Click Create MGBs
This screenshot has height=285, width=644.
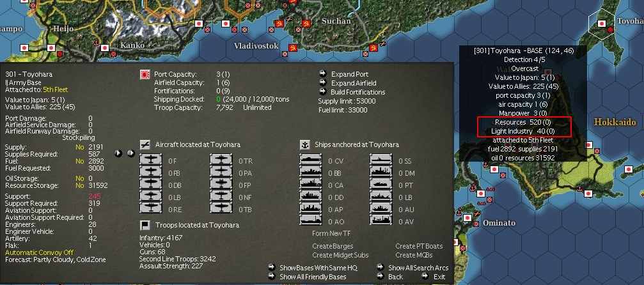414,255
